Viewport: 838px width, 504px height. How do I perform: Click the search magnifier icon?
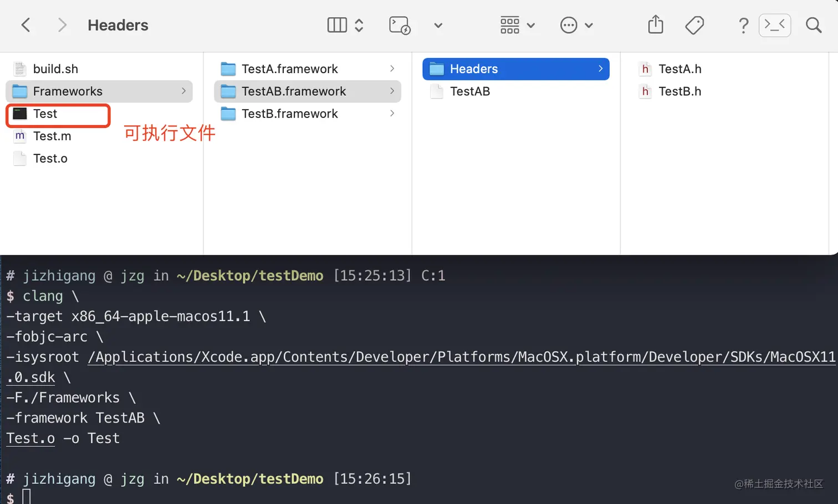(x=814, y=25)
